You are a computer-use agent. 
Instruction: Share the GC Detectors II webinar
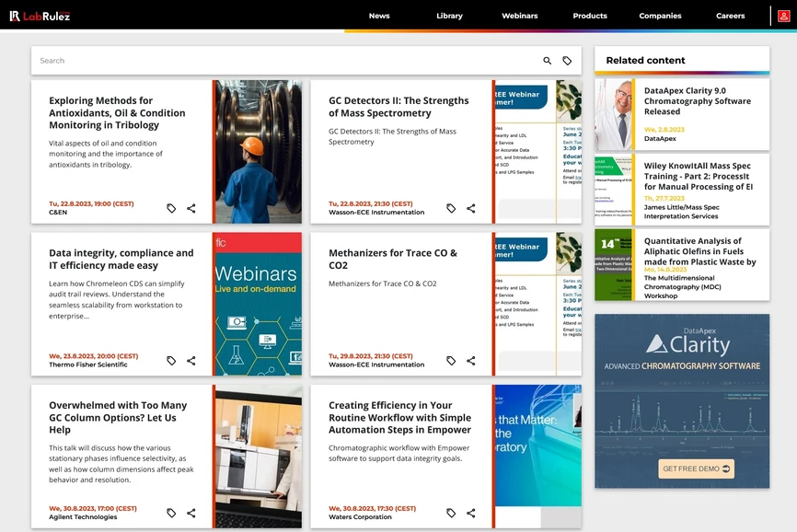[x=470, y=208]
